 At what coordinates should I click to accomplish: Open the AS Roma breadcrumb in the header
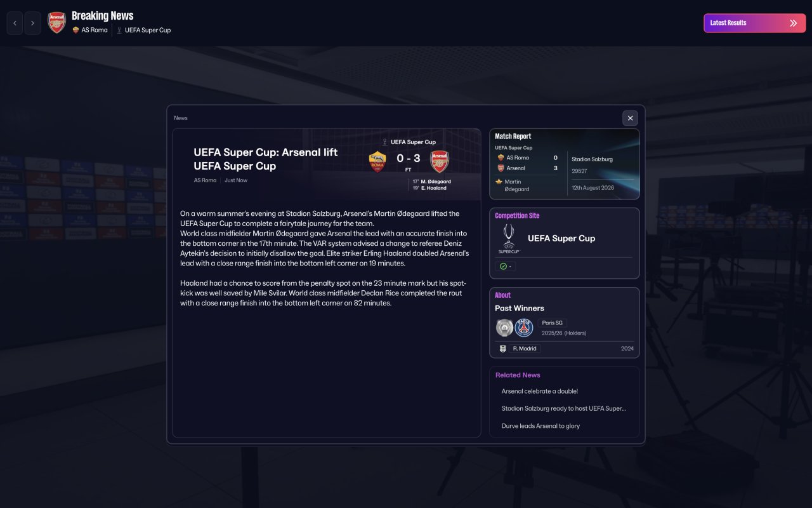pyautogui.click(x=90, y=30)
